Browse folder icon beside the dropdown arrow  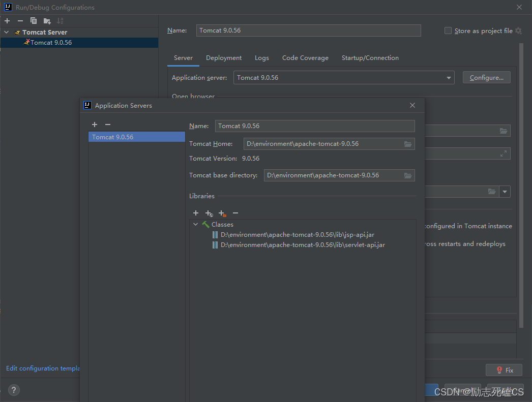tap(492, 192)
